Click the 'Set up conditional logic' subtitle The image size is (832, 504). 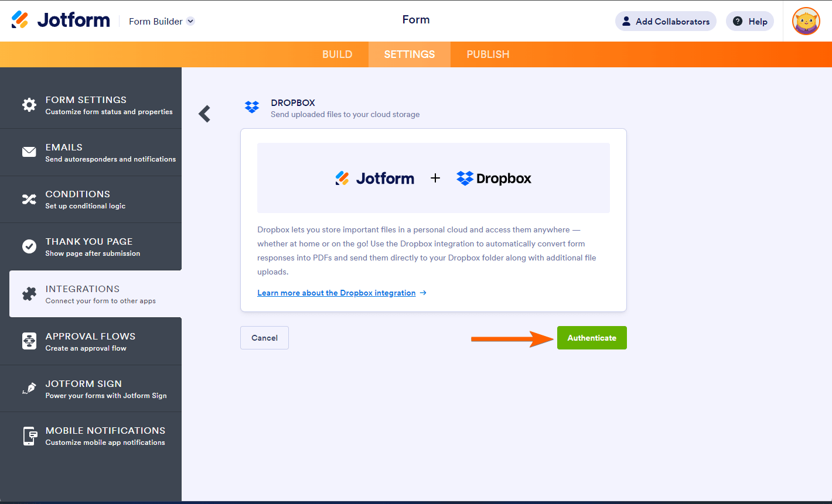86,206
